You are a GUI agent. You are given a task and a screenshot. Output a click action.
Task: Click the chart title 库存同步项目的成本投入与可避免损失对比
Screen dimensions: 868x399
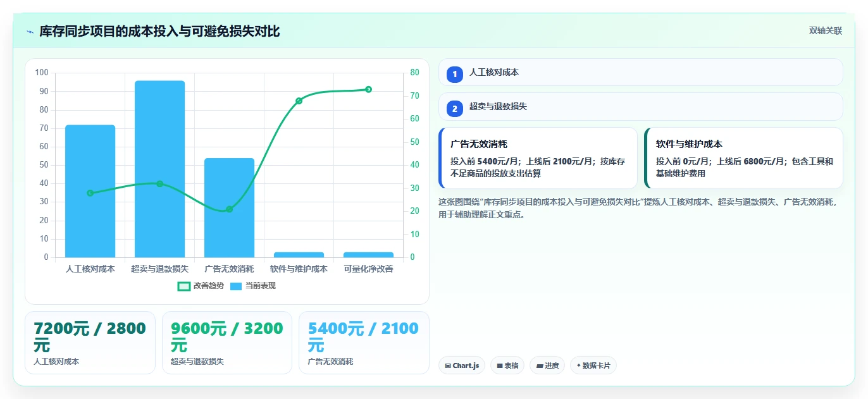(x=159, y=31)
